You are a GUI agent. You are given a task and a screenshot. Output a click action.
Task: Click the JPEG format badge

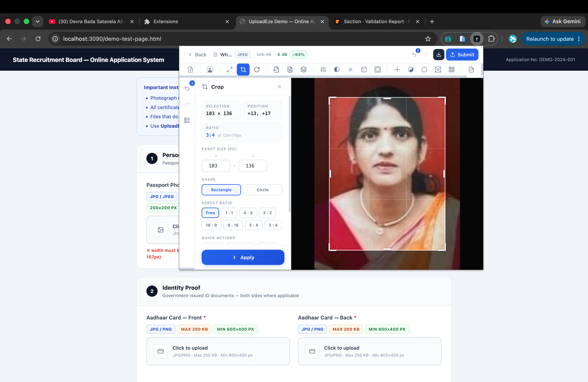(x=242, y=55)
